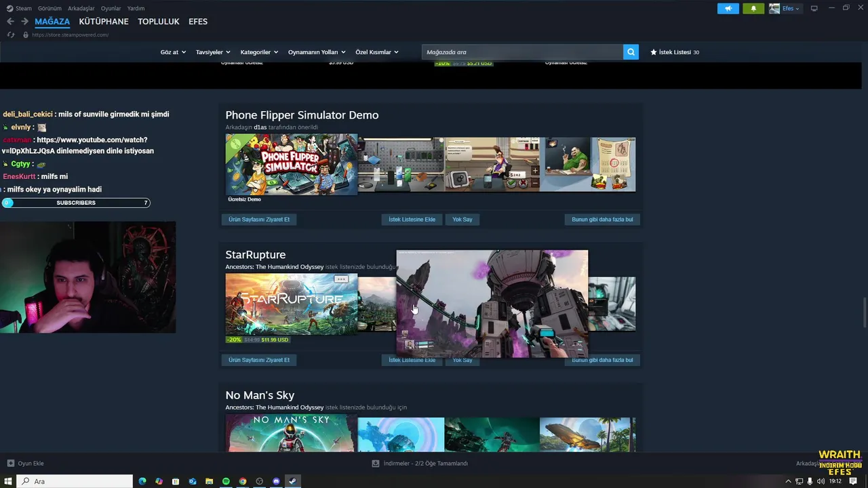The height and width of the screenshot is (488, 868).
Task: Open the No Man's Sky capsule image
Action: coord(292,434)
